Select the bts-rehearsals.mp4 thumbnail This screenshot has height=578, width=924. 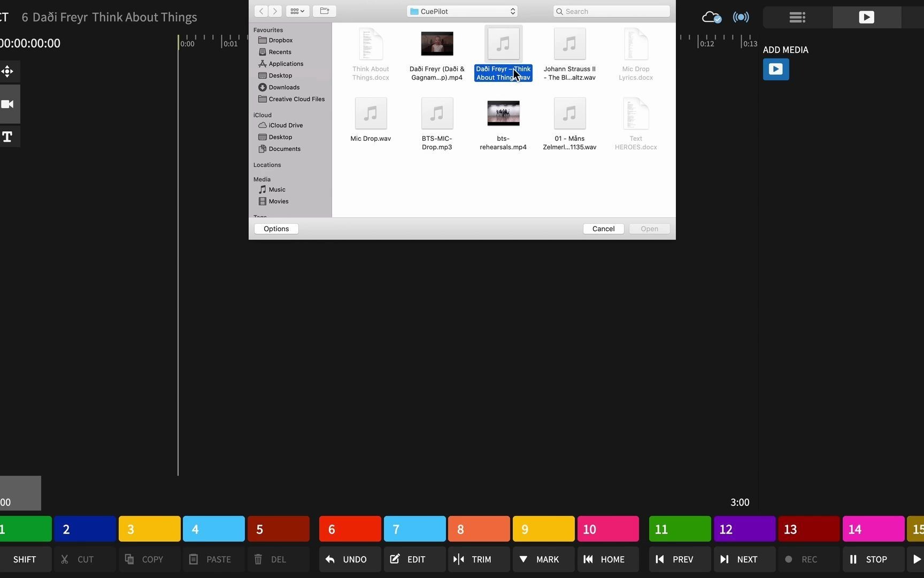pos(503,113)
